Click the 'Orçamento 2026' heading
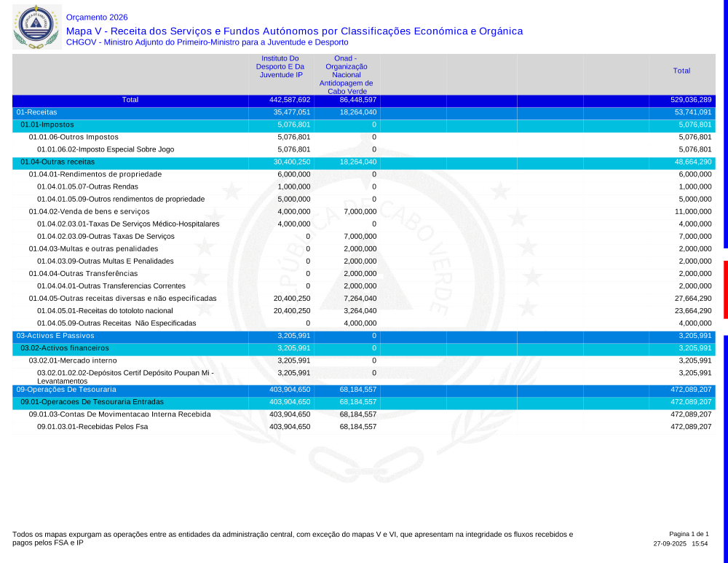Image resolution: width=728 pixels, height=563 pixels. 97,17
